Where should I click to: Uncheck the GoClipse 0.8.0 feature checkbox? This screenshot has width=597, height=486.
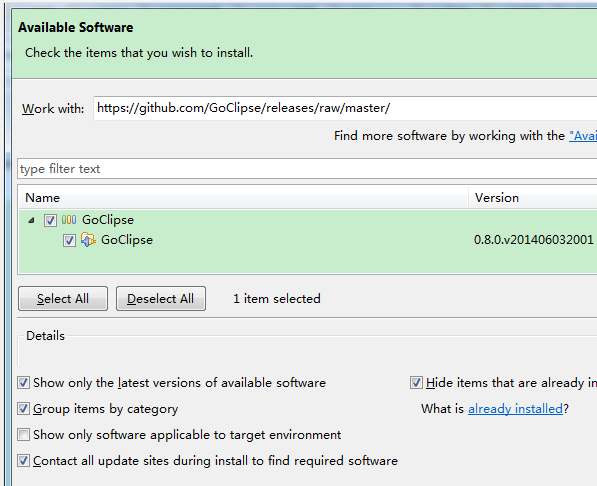click(x=69, y=240)
